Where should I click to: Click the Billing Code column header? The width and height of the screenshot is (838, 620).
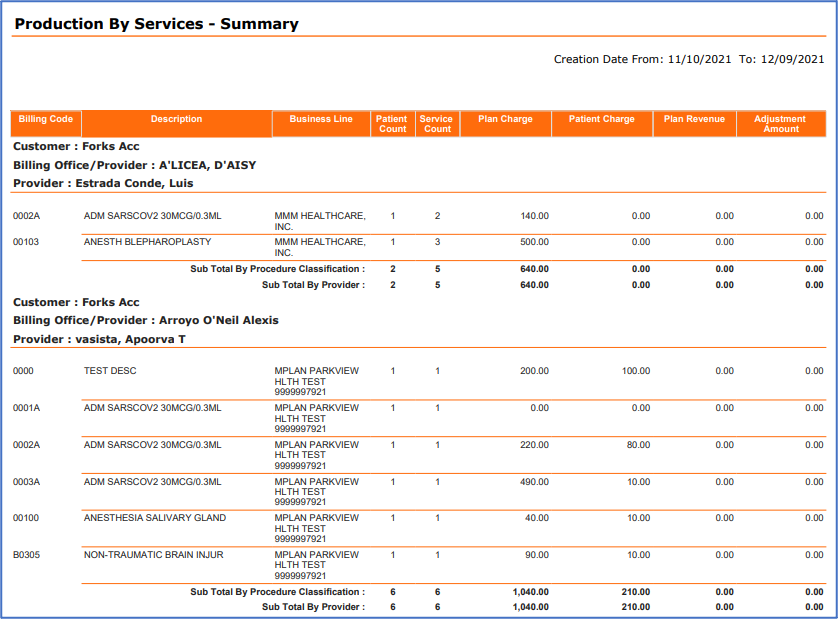click(46, 120)
